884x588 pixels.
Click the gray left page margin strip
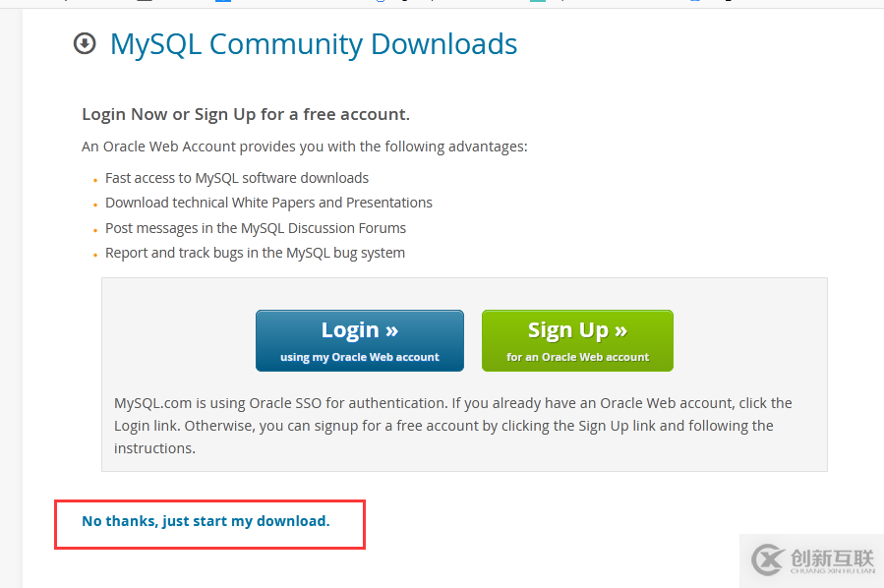[x=11, y=295]
